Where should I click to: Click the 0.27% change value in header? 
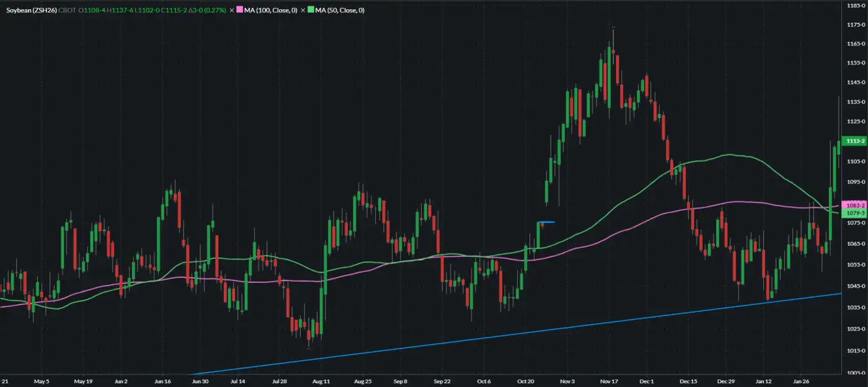point(215,11)
